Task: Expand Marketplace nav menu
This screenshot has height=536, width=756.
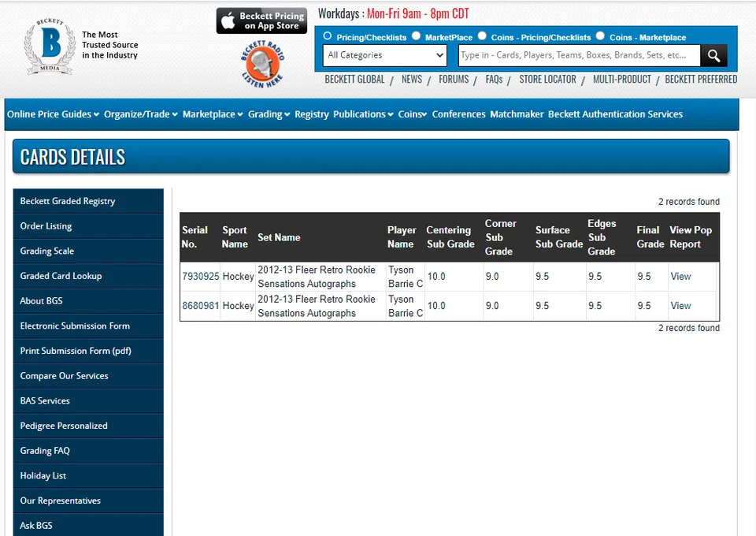Action: tap(213, 114)
